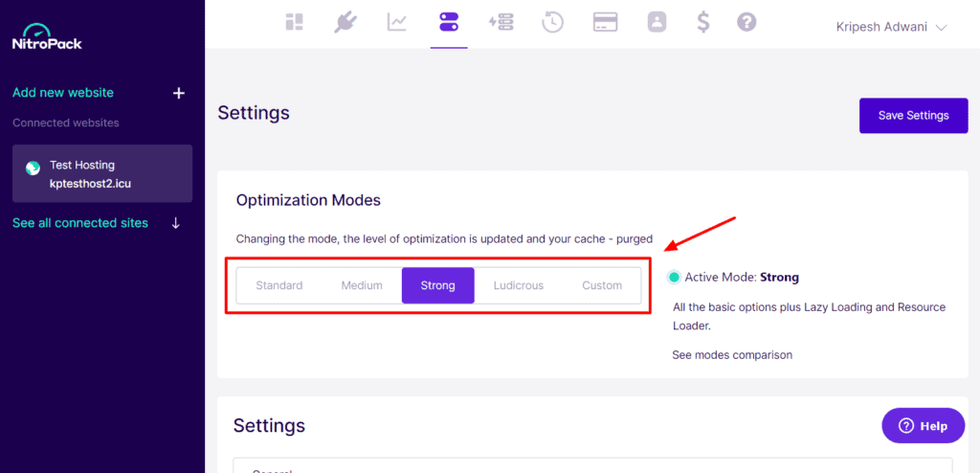The image size is (980, 473).
Task: Select the Custom optimization mode
Action: tap(602, 285)
